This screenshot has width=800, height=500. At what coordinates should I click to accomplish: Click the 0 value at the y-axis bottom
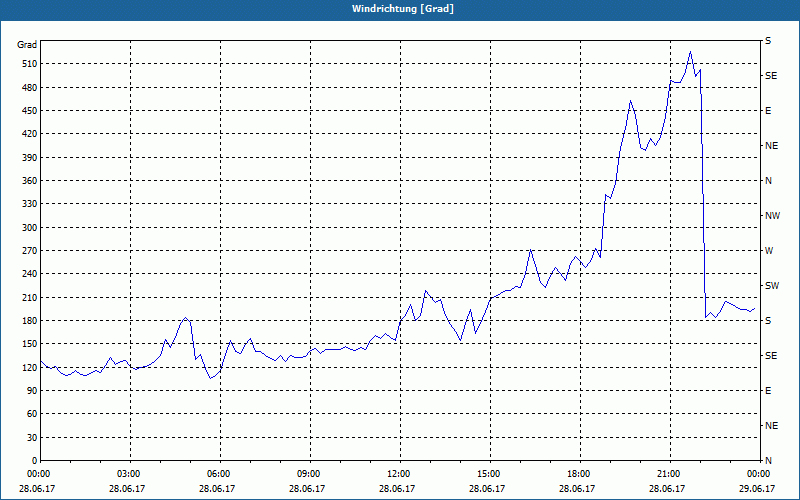33,461
